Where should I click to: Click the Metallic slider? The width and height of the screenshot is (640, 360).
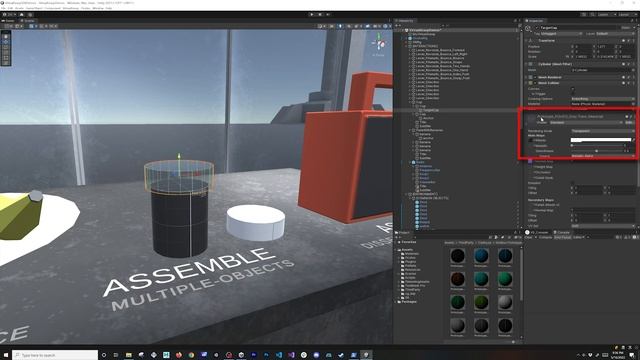(x=598, y=146)
